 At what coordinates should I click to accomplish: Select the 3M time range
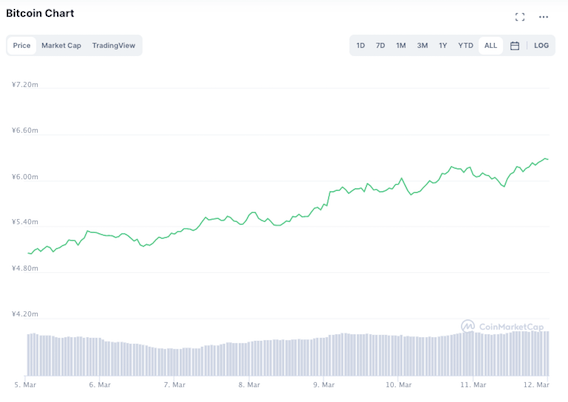click(422, 46)
